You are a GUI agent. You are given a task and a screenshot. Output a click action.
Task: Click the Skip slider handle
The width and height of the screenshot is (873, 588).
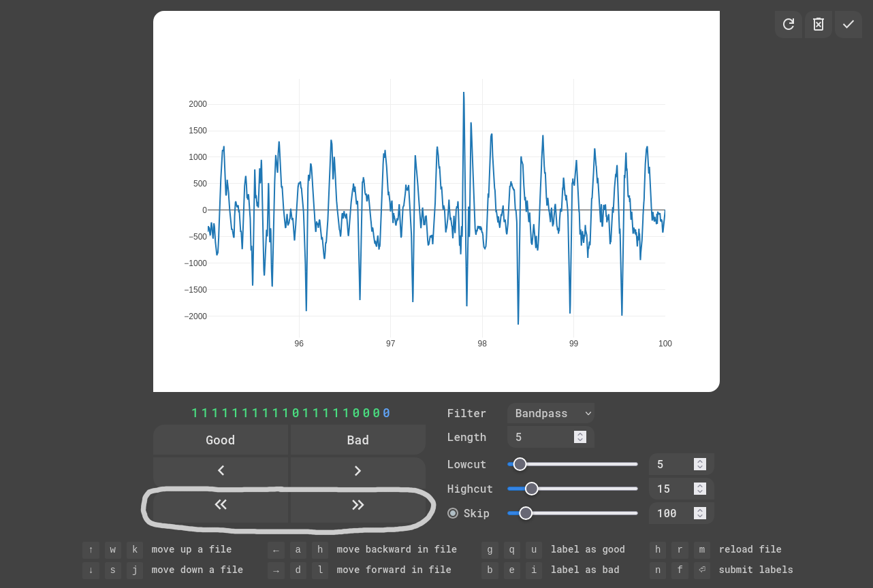526,513
